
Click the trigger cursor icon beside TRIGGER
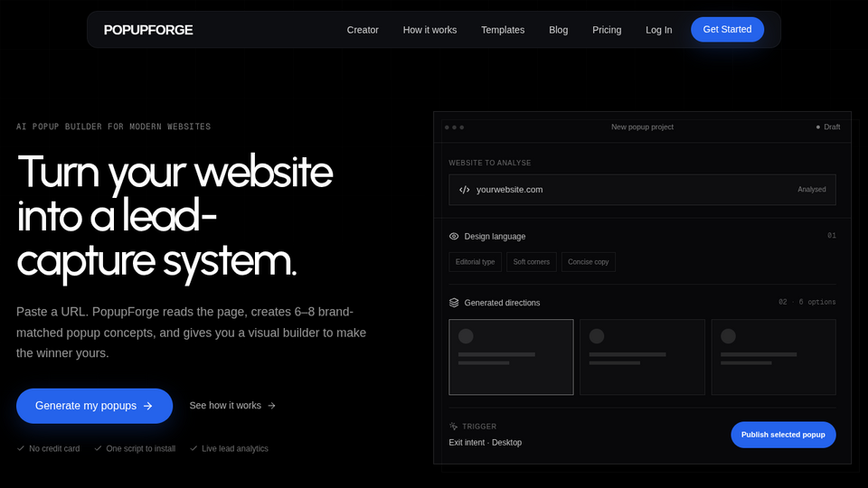[x=453, y=426]
